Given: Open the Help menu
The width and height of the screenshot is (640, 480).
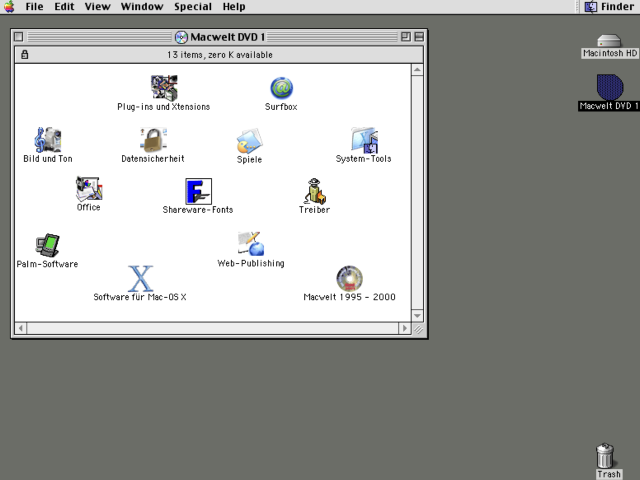Looking at the screenshot, I should pyautogui.click(x=234, y=7).
